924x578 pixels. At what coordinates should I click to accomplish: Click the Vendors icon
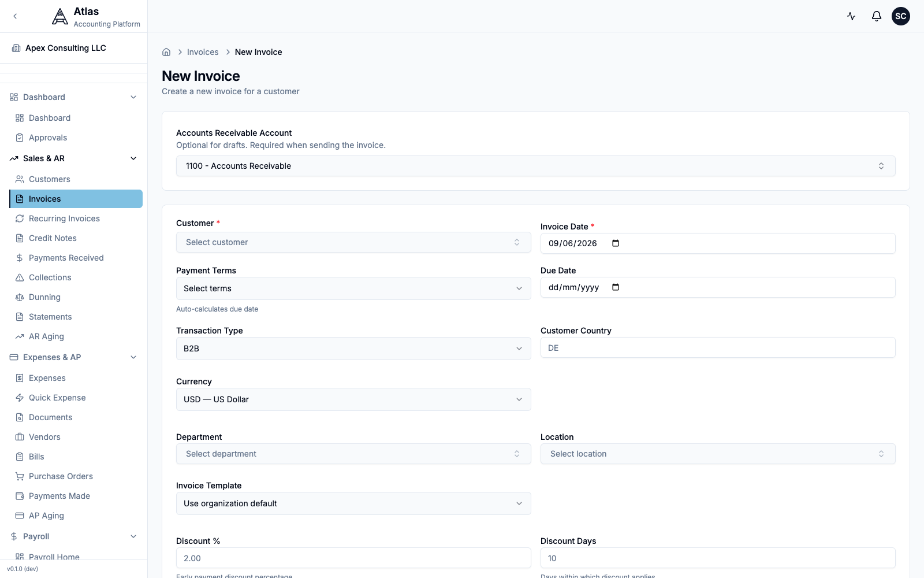coord(20,437)
